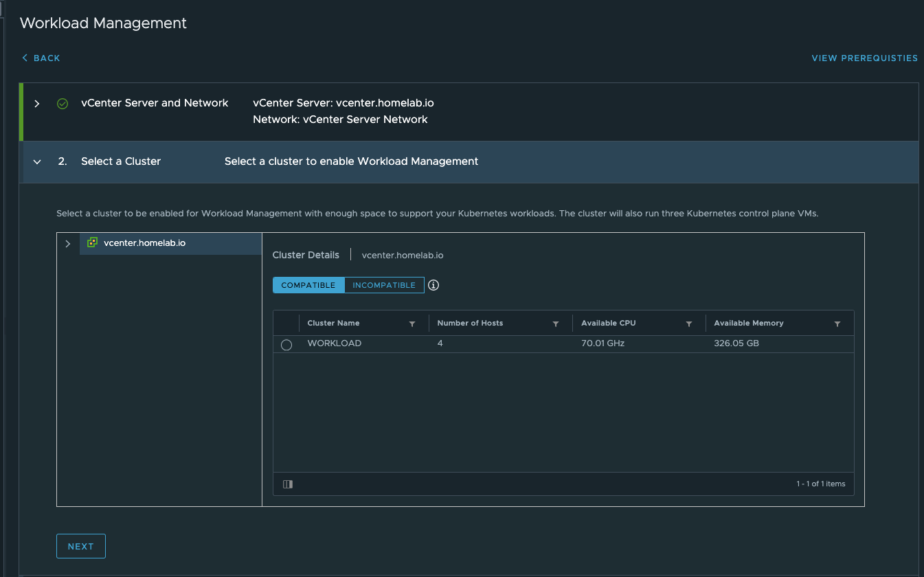This screenshot has width=924, height=577.
Task: Click the WORKLOAD cluster name cell
Action: [335, 343]
